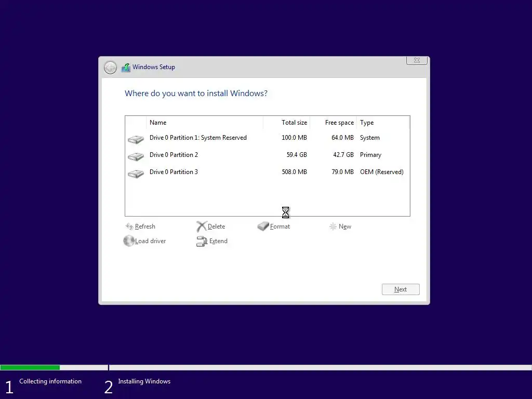The width and height of the screenshot is (532, 399).
Task: Click the Load driver disc icon
Action: click(x=129, y=241)
